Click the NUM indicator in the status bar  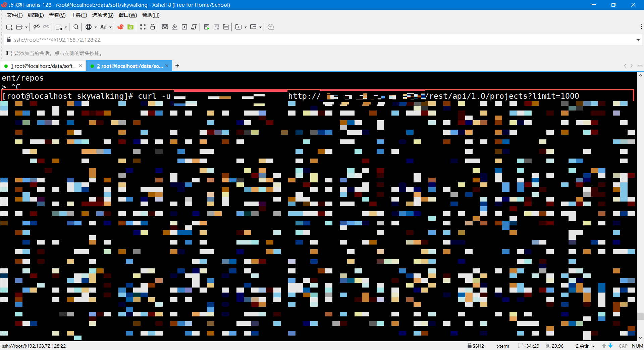click(637, 346)
